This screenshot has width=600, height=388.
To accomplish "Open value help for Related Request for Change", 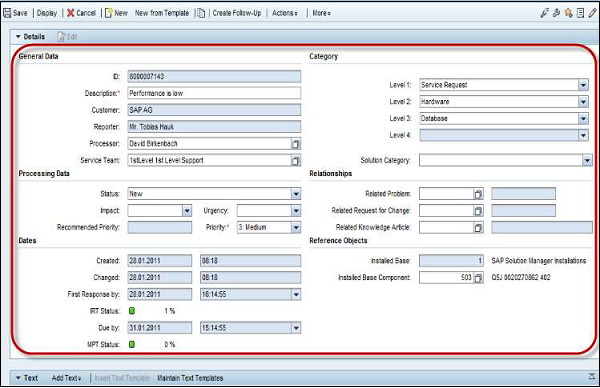I will tap(478, 211).
